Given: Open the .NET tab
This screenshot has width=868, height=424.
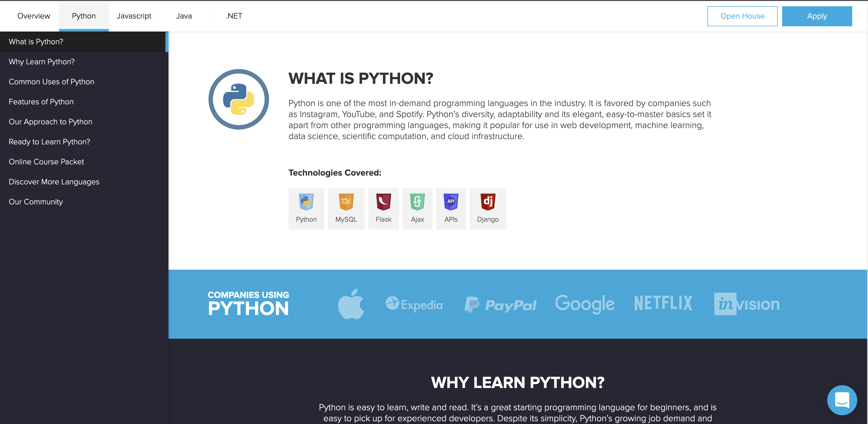Looking at the screenshot, I should [234, 16].
